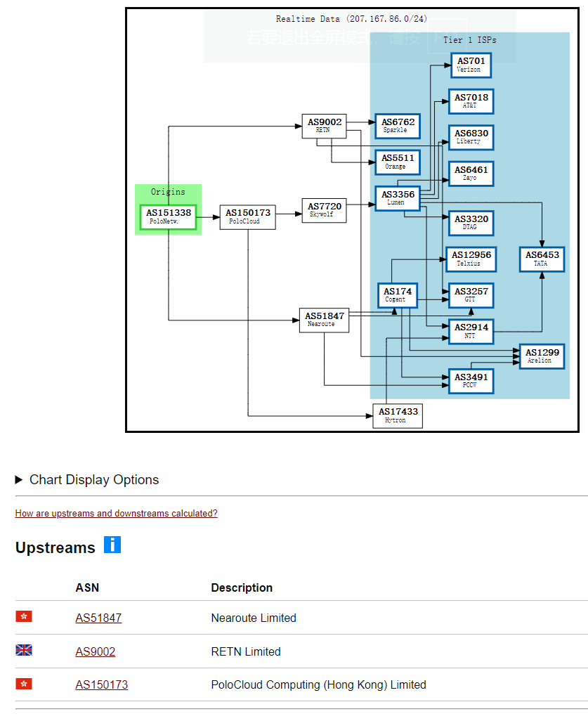Click the AS6762 Sparkle graph node
This screenshot has height=721, width=588.
pos(398,126)
